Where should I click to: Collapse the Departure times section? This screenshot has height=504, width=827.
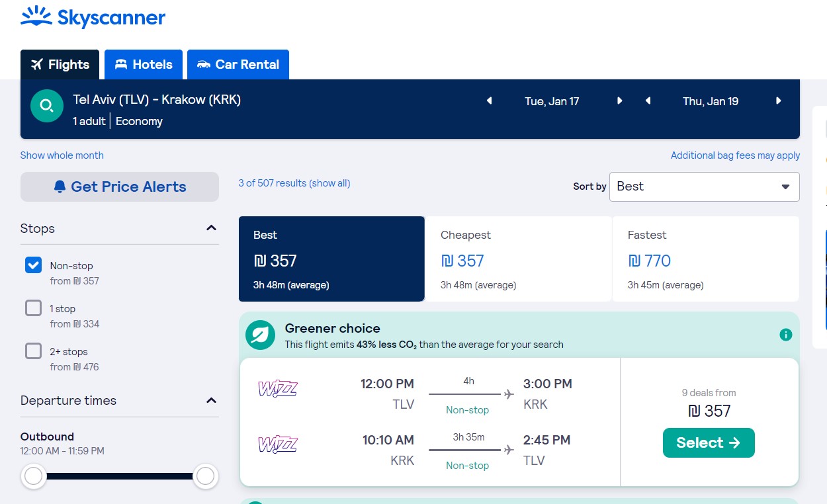point(211,400)
